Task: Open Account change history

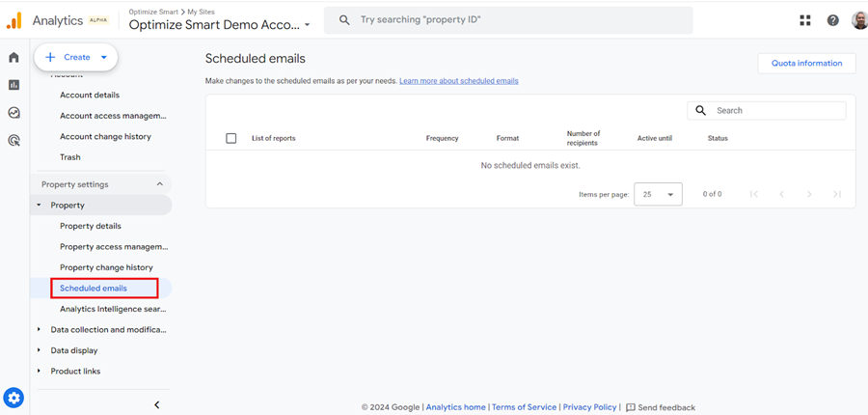Action: click(x=105, y=136)
